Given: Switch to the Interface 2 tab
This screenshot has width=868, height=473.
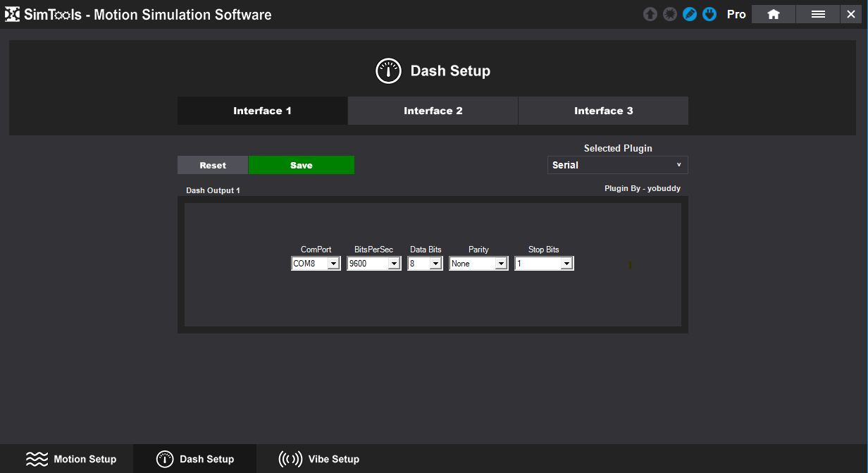Looking at the screenshot, I should click(433, 111).
